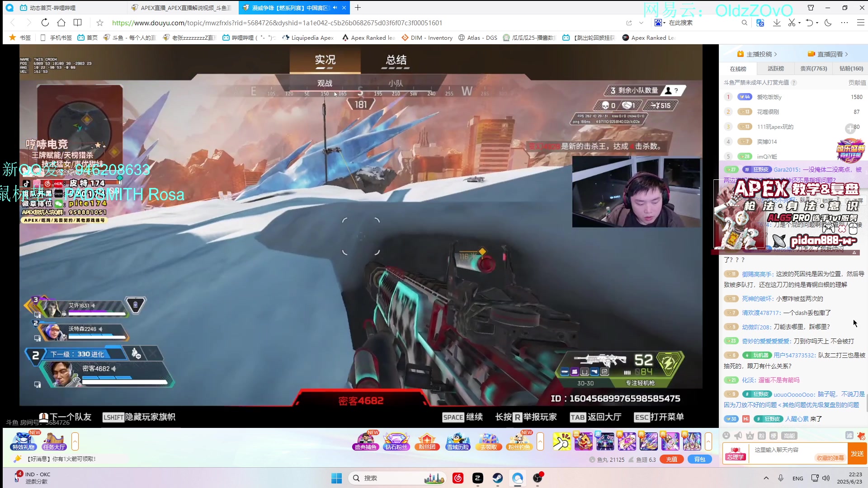Open 收藏的弹幕 saved danmaku
The height and width of the screenshot is (488, 868).
pyautogui.click(x=830, y=458)
